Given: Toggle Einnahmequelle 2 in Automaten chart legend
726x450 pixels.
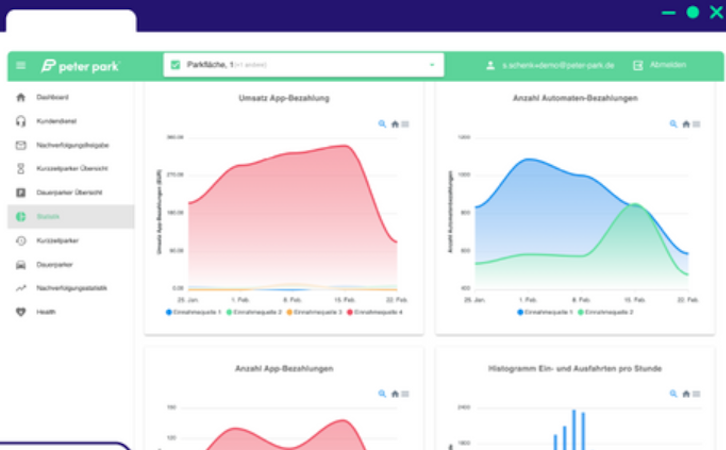Looking at the screenshot, I should coord(606,312).
